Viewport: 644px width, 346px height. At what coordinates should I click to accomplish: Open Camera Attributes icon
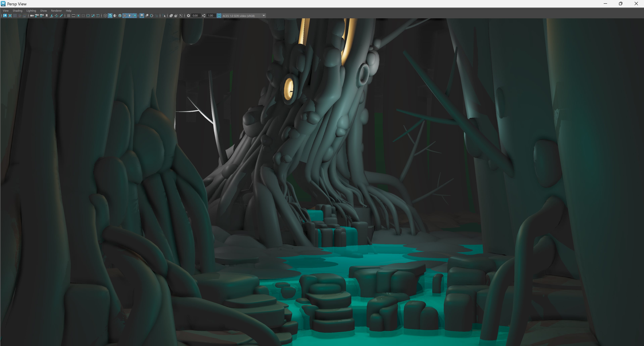[x=42, y=15]
